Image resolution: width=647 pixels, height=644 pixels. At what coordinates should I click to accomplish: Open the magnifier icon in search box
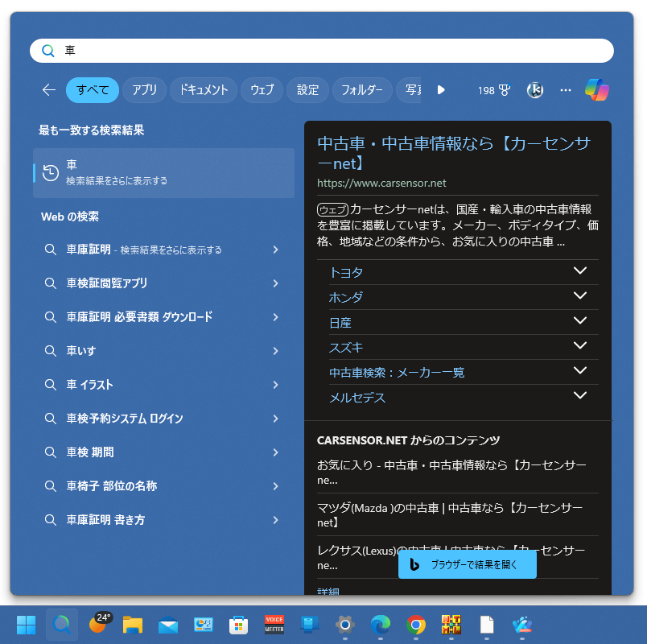point(48,51)
